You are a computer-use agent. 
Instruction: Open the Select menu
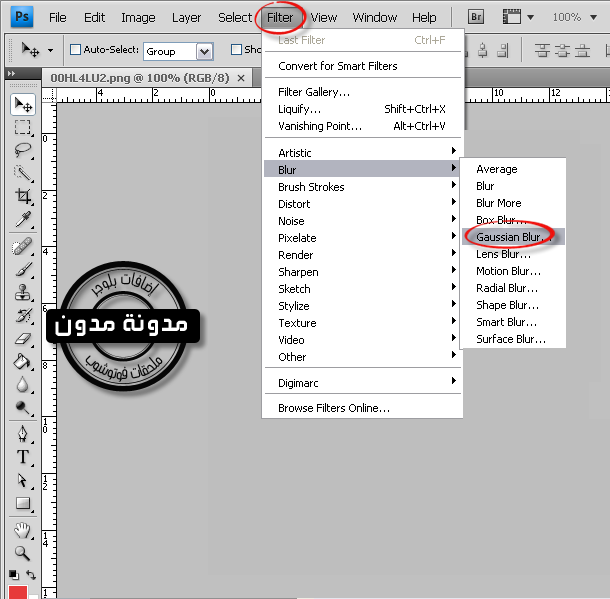235,18
